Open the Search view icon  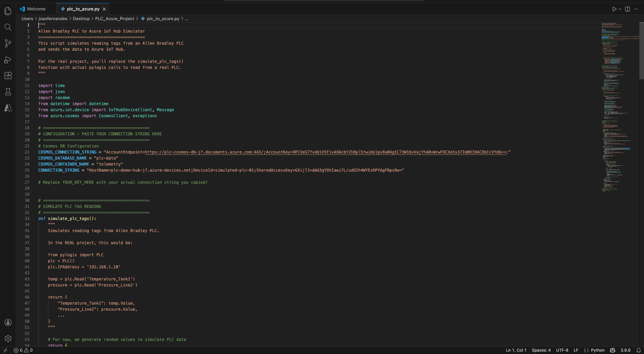point(8,27)
